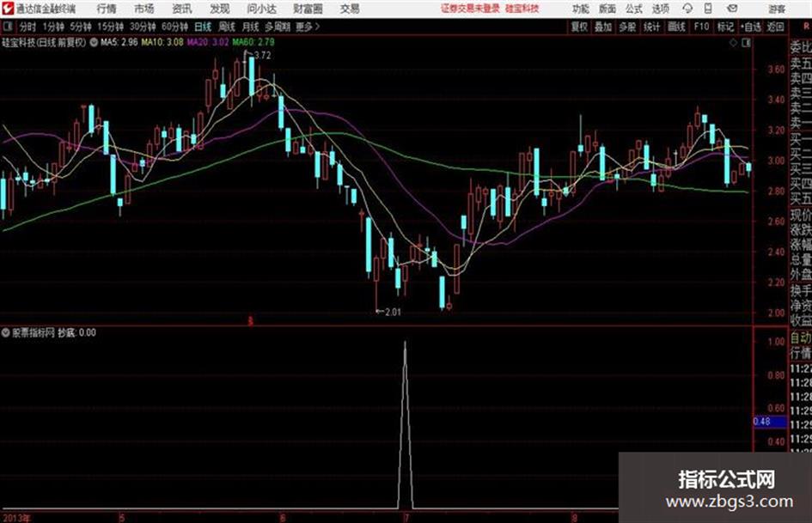Expand the round arrow icon beside 硅宝科技(日线 前复权)
This screenshot has width=812, height=523.
(x=94, y=43)
